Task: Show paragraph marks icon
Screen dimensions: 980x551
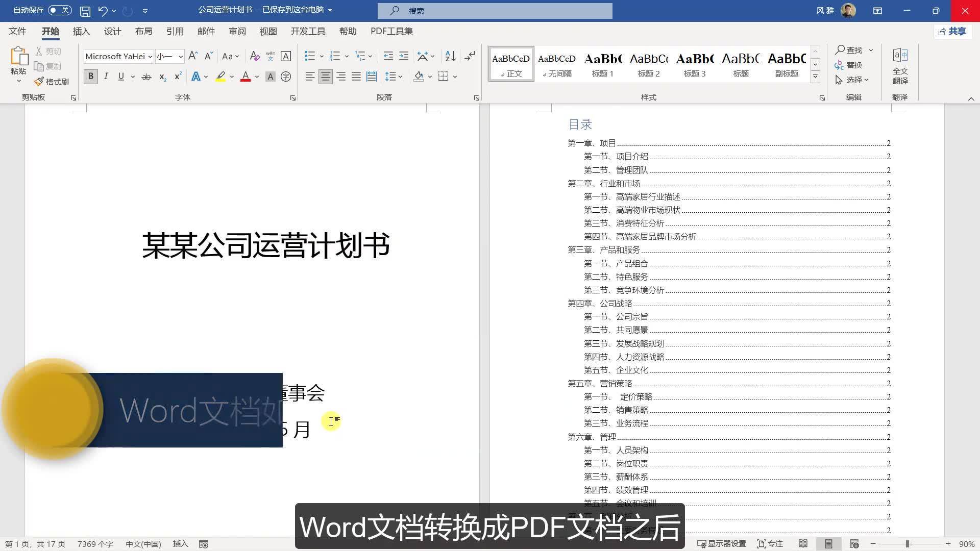Action: coord(470,56)
